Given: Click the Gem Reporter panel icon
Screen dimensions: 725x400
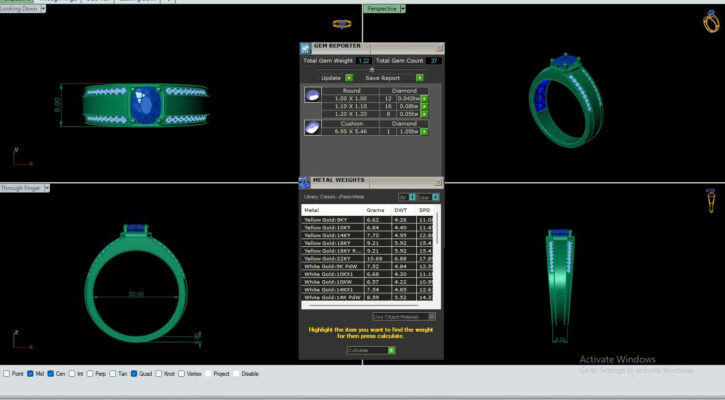Looking at the screenshot, I should [306, 47].
